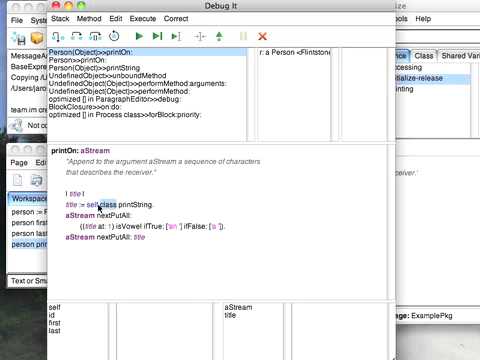Open the Correct menu
480x360 pixels.
176,19
